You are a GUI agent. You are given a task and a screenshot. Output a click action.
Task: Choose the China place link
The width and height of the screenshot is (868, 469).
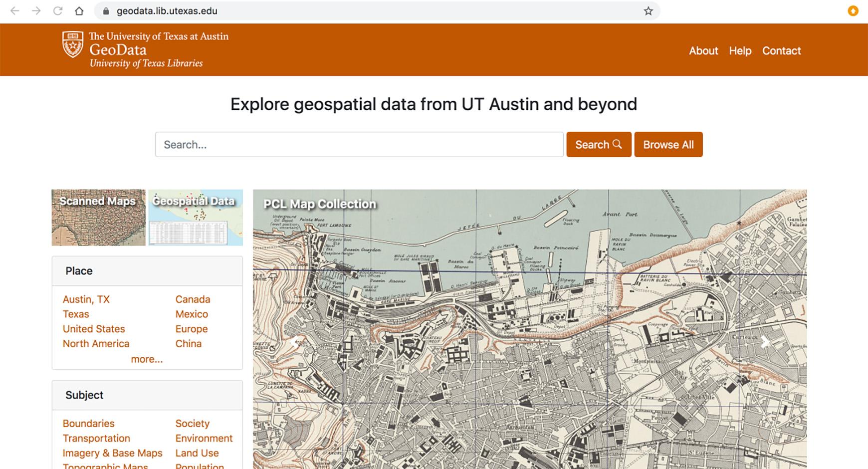[x=189, y=343]
